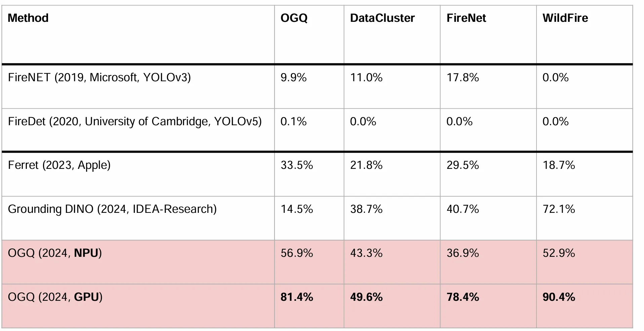Click the Method column header
Image resolution: width=644 pixels, height=331 pixels.
138,35
